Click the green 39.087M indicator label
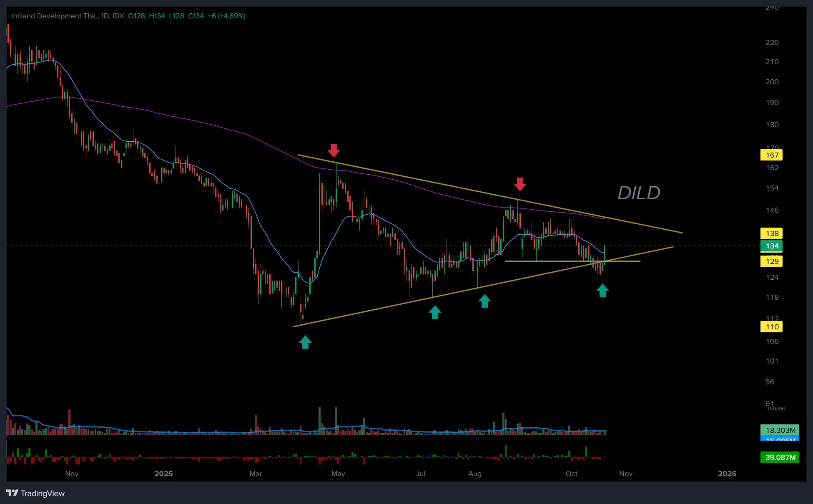The image size is (813, 504). point(780,457)
